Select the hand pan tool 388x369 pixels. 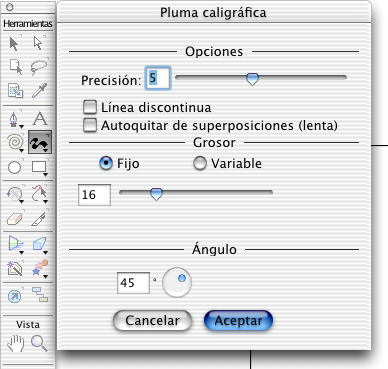pos(15,344)
